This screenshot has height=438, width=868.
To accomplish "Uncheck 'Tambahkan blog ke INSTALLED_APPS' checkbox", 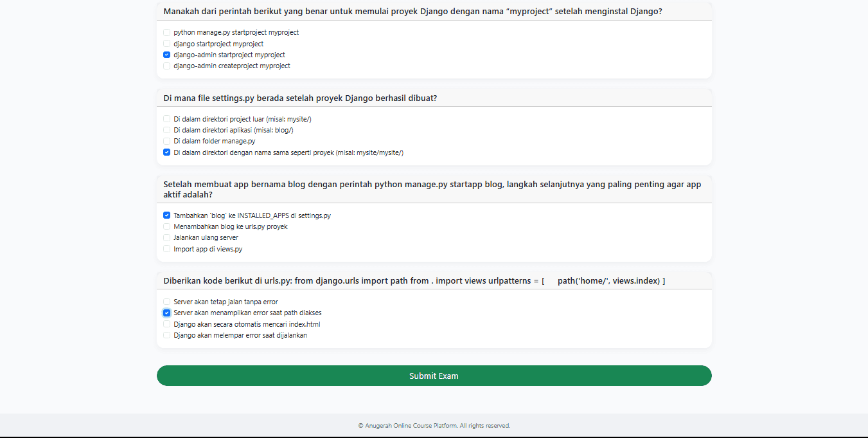I will point(167,215).
